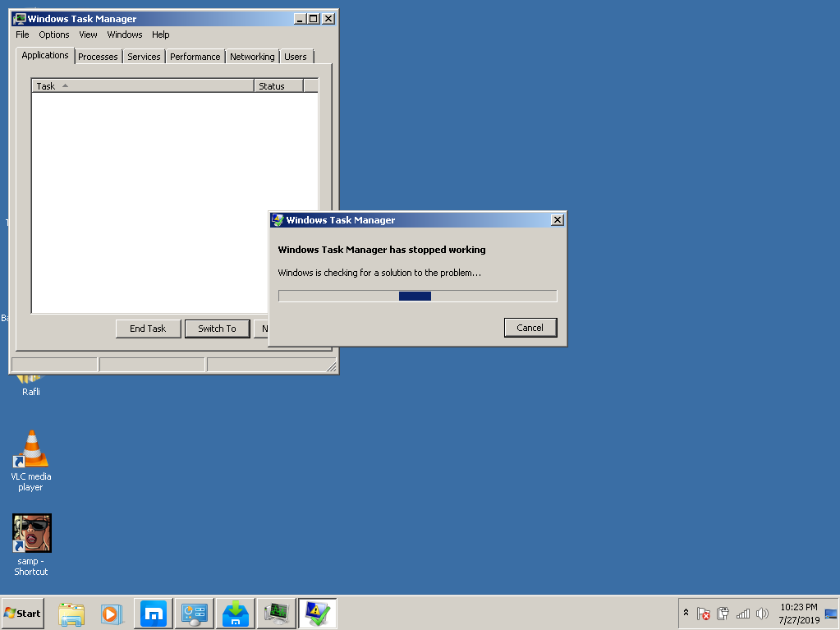Open Action Center flag tray icon

point(704,614)
